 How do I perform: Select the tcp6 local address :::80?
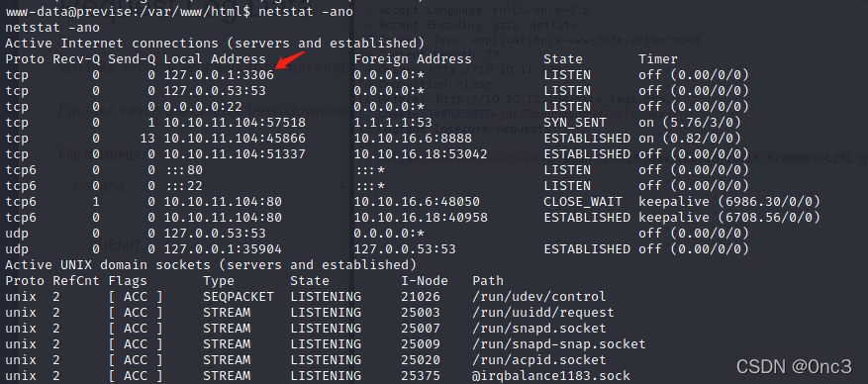183,170
